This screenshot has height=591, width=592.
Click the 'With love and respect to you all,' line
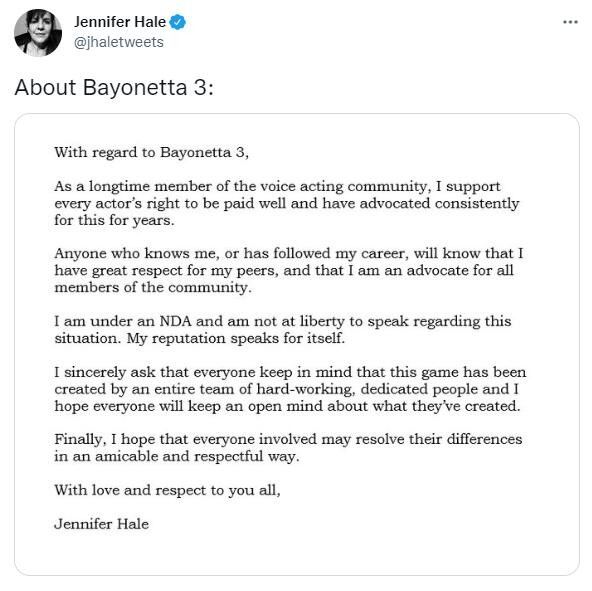pyautogui.click(x=168, y=490)
